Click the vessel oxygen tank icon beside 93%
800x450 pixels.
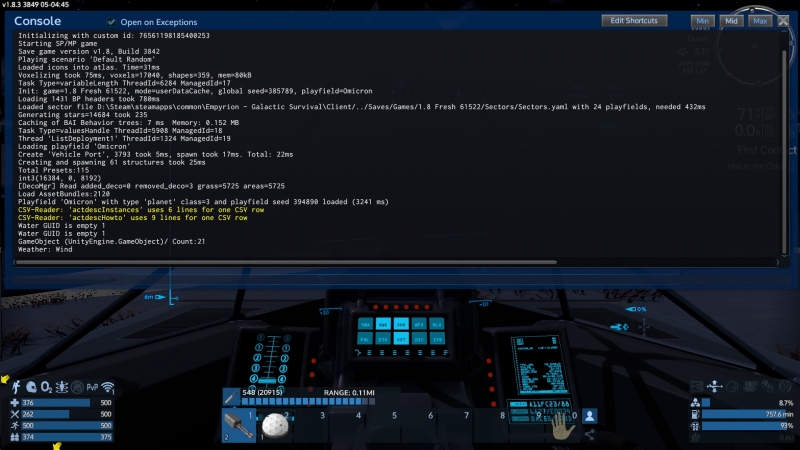click(x=695, y=426)
